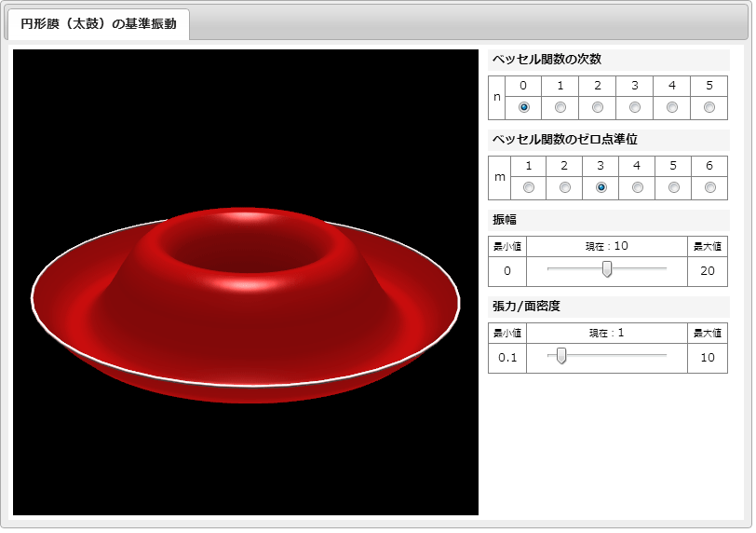Choose zero-point level m = 6 radio button
This screenshot has width=756, height=533.
[x=712, y=187]
